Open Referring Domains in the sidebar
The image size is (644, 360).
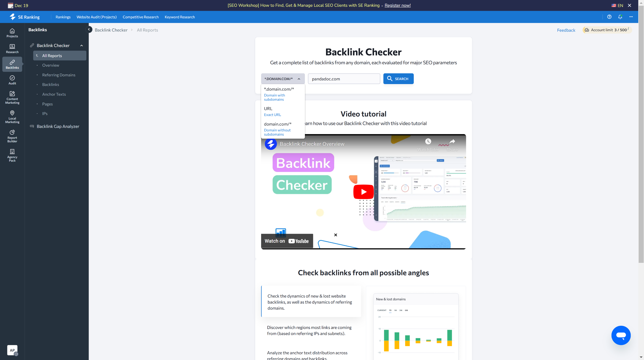point(59,75)
